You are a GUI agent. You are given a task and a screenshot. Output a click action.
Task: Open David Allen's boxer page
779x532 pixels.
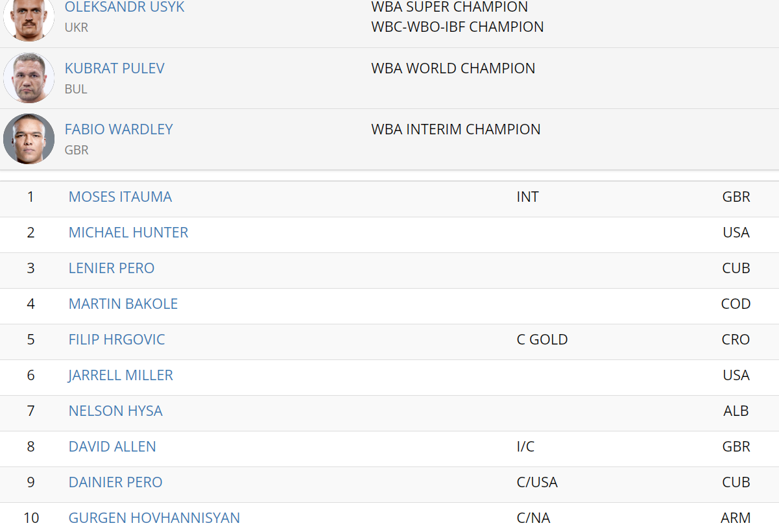tap(112, 446)
